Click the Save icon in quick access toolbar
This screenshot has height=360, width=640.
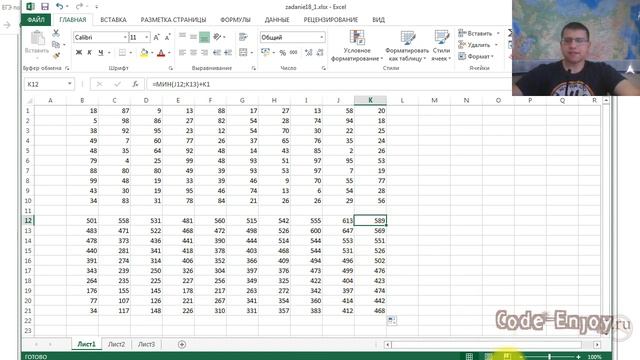[45, 7]
